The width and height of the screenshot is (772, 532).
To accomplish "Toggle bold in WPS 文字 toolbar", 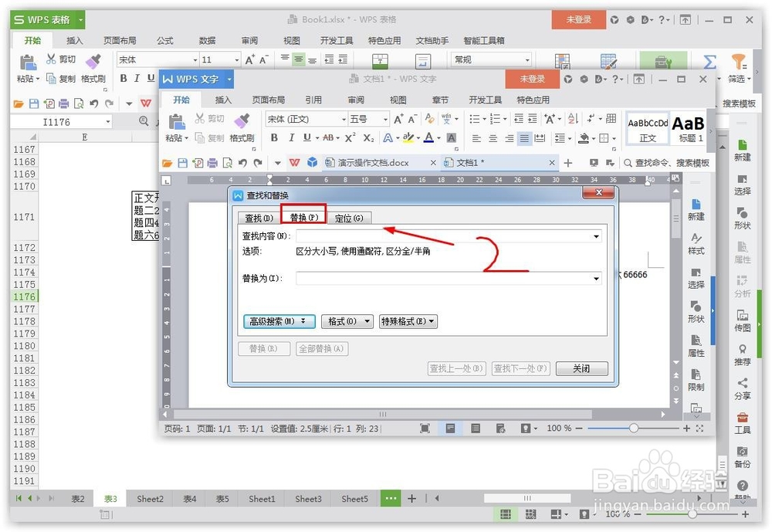I will click(x=274, y=138).
